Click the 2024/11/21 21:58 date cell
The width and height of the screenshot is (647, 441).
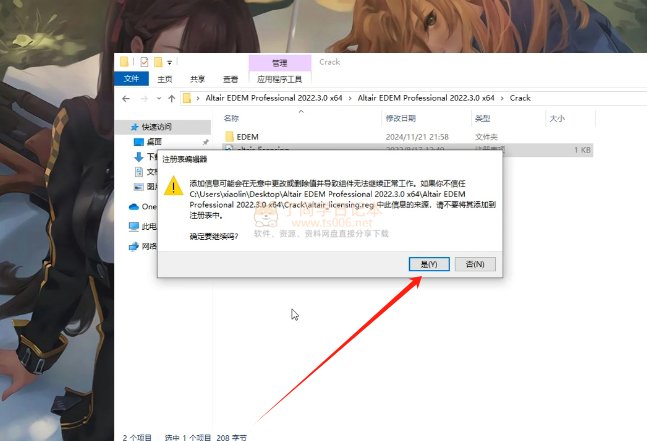pos(417,137)
